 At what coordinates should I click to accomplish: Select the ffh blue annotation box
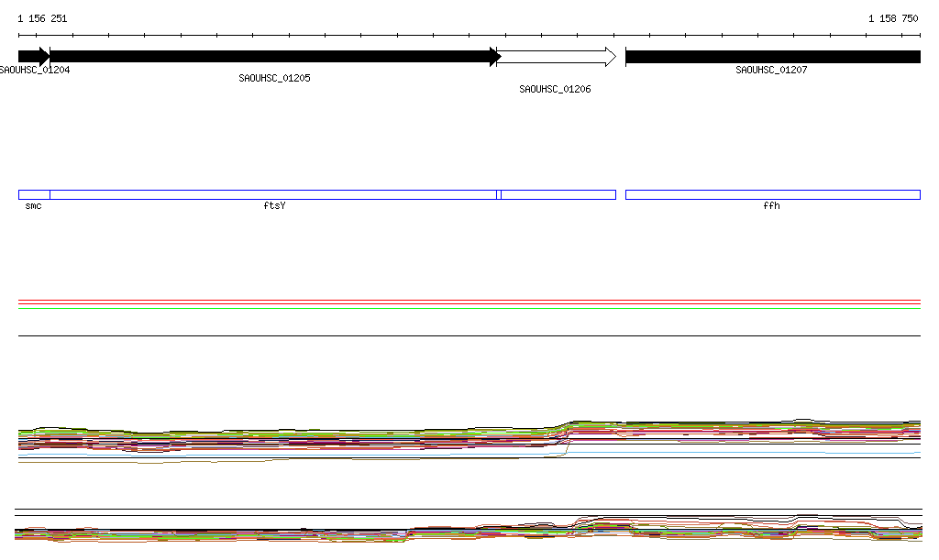[x=772, y=194]
